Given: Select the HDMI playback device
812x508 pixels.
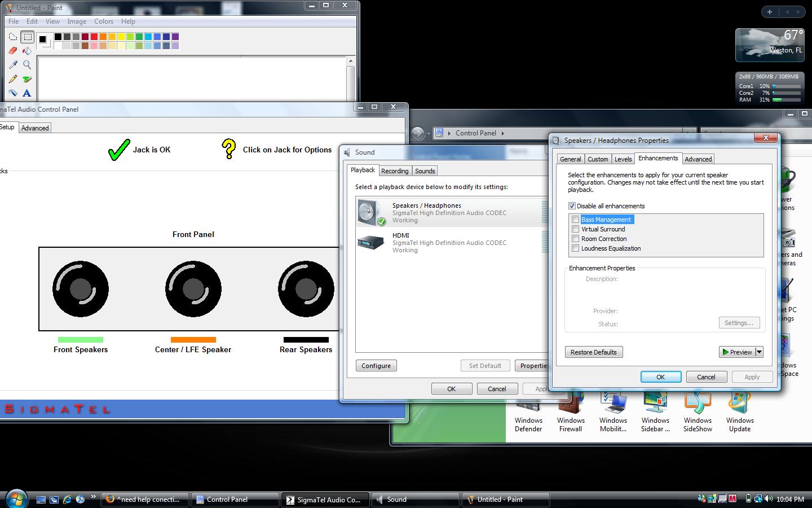Looking at the screenshot, I should pos(451,243).
